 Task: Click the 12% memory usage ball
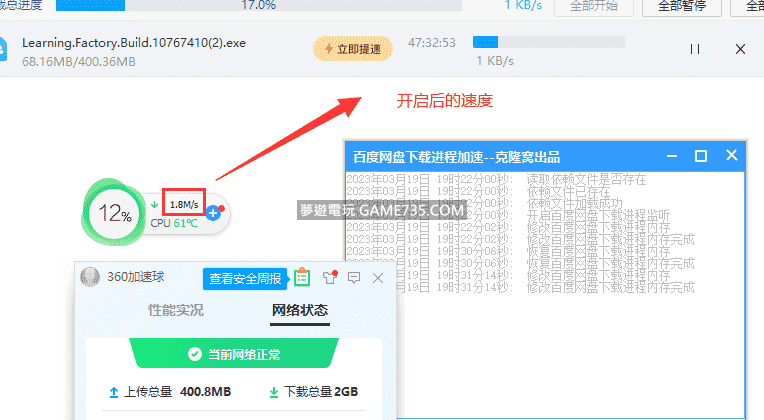(115, 213)
